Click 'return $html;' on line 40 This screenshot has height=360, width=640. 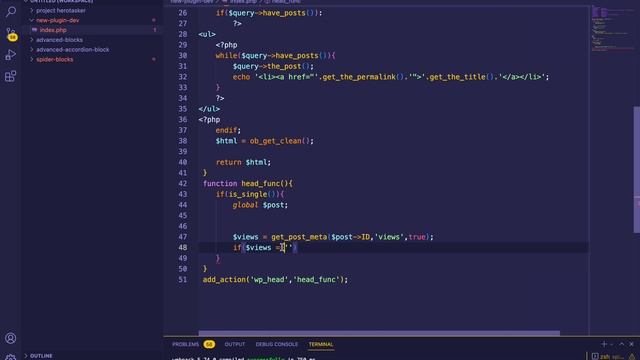coord(243,162)
